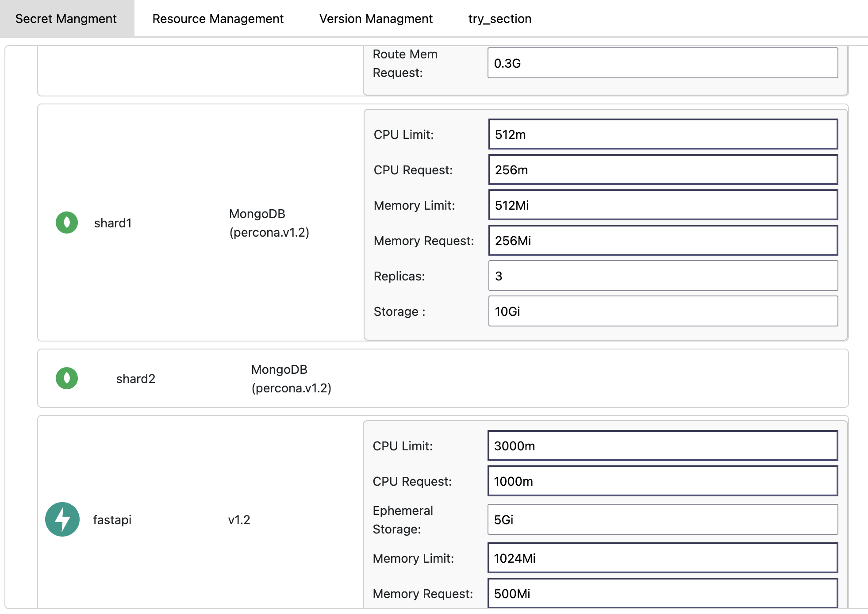Click fastapi Memory Limit 1024Mi field
Screen dimensions: 868x614
click(662, 558)
